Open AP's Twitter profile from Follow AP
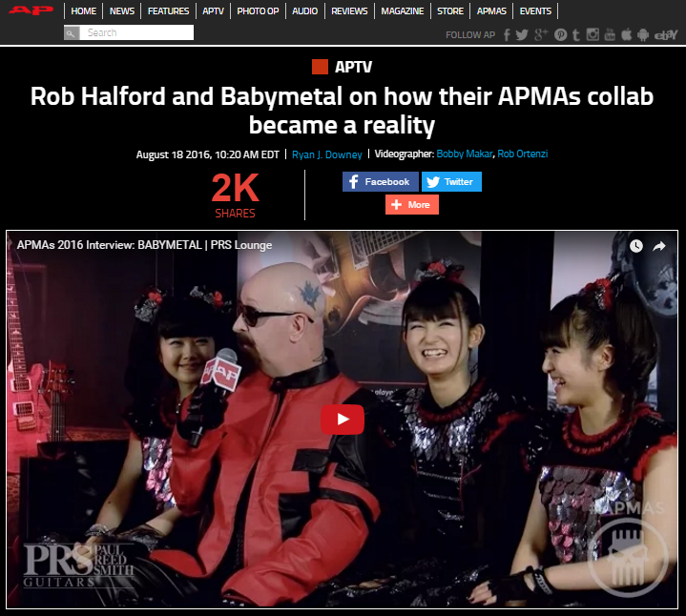The height and width of the screenshot is (616, 686). [522, 35]
